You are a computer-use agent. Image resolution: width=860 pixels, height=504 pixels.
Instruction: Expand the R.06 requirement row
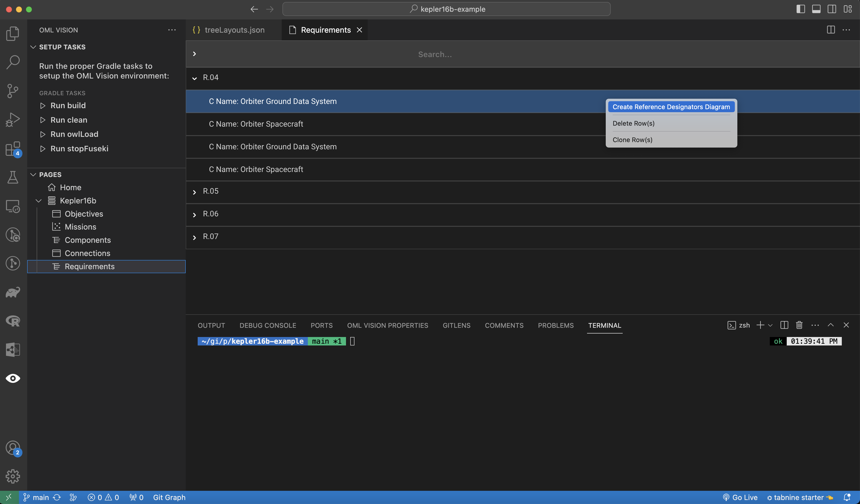click(194, 215)
